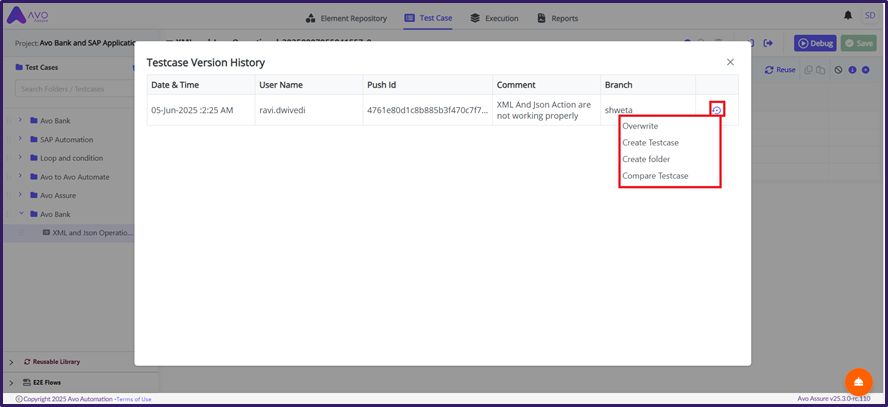Click the SD user profile avatar
This screenshot has width=888, height=407.
[x=870, y=16]
